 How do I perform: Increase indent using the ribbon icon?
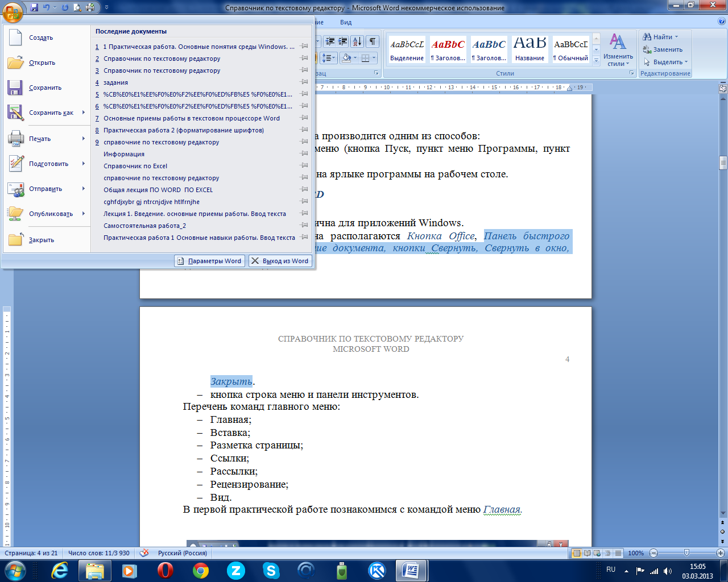[343, 41]
